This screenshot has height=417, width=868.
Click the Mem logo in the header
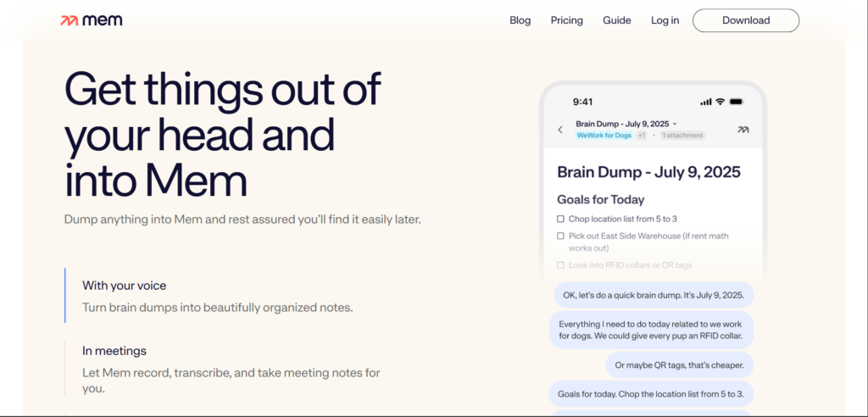coord(92,20)
